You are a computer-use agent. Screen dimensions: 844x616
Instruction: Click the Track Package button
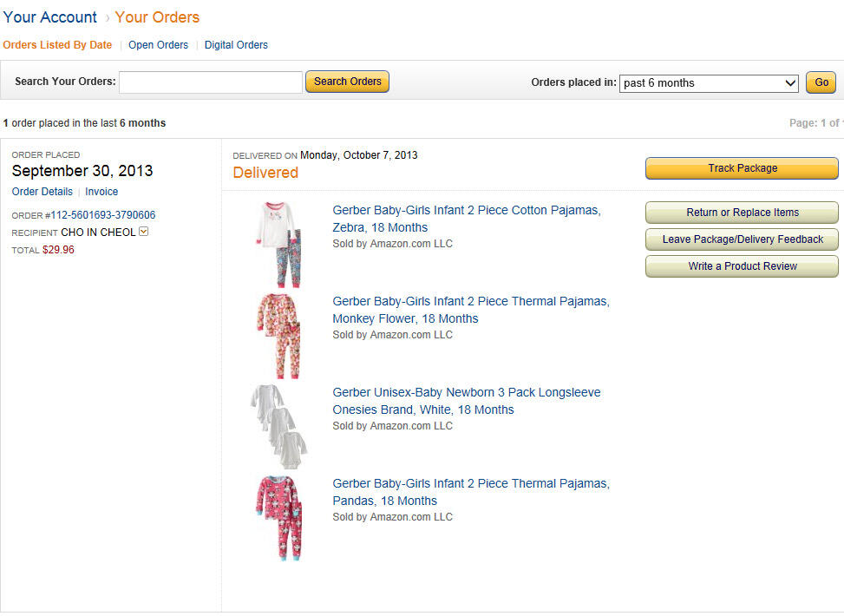pos(742,168)
